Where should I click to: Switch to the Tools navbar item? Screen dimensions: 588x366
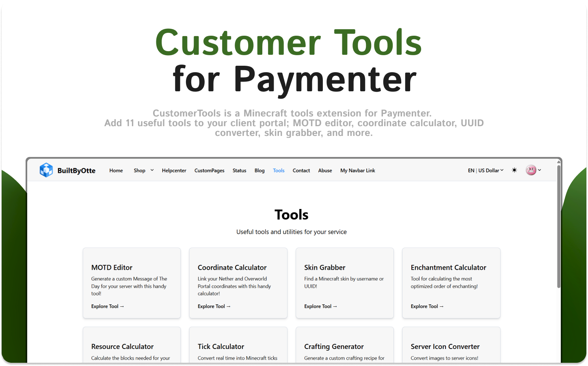click(x=279, y=170)
